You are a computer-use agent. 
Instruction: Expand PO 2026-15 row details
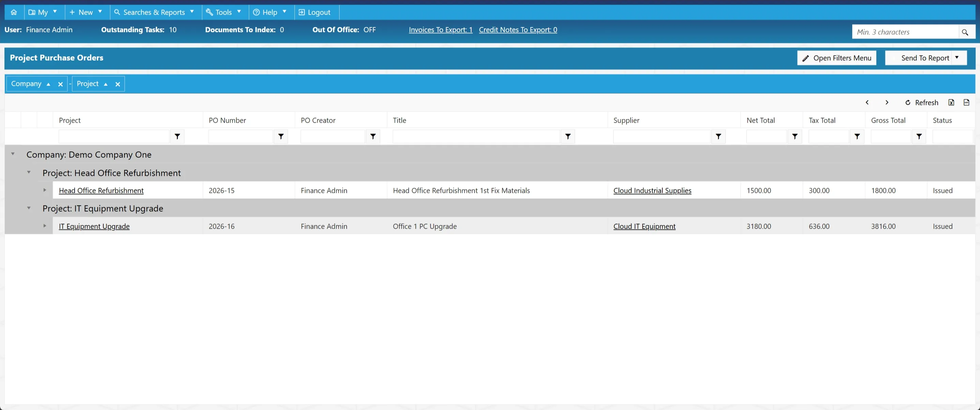(x=45, y=190)
